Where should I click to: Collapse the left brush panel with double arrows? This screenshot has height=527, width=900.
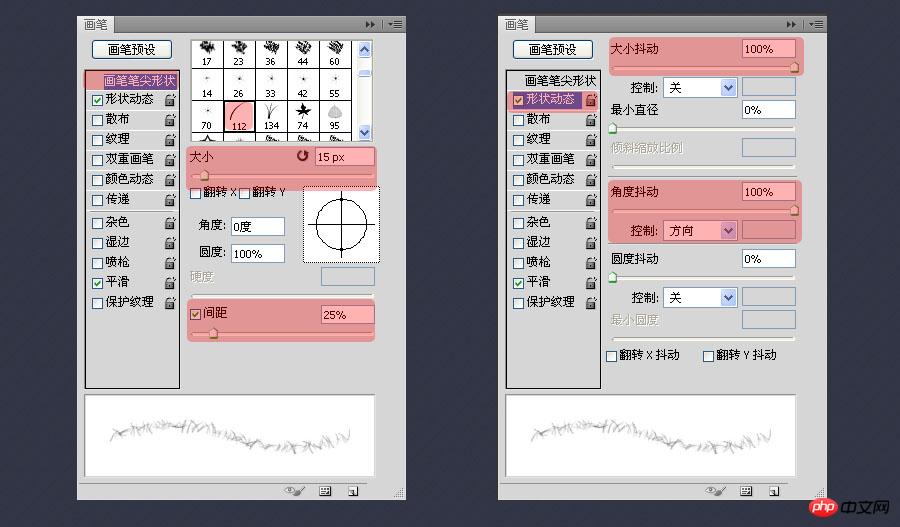[x=370, y=24]
